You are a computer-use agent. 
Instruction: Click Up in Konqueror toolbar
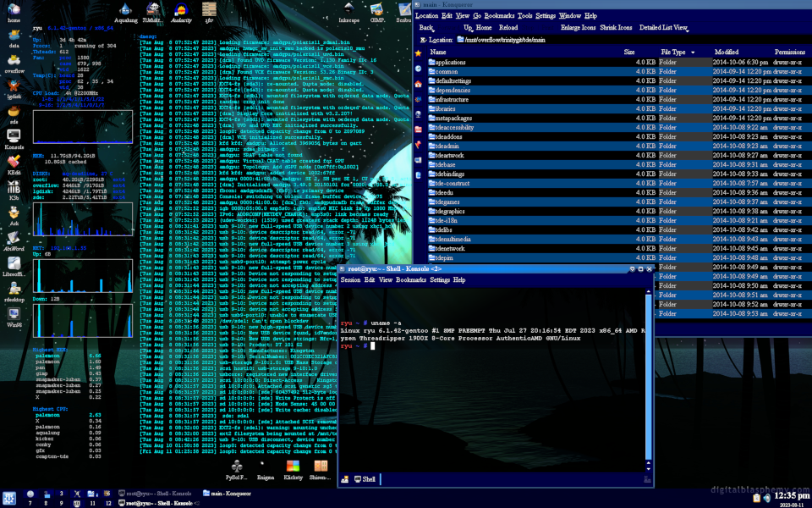(x=468, y=27)
